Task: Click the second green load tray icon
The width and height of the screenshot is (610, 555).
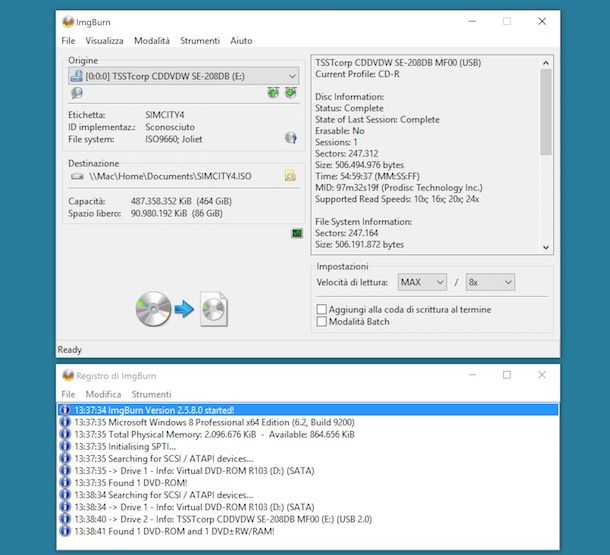Action: point(291,93)
